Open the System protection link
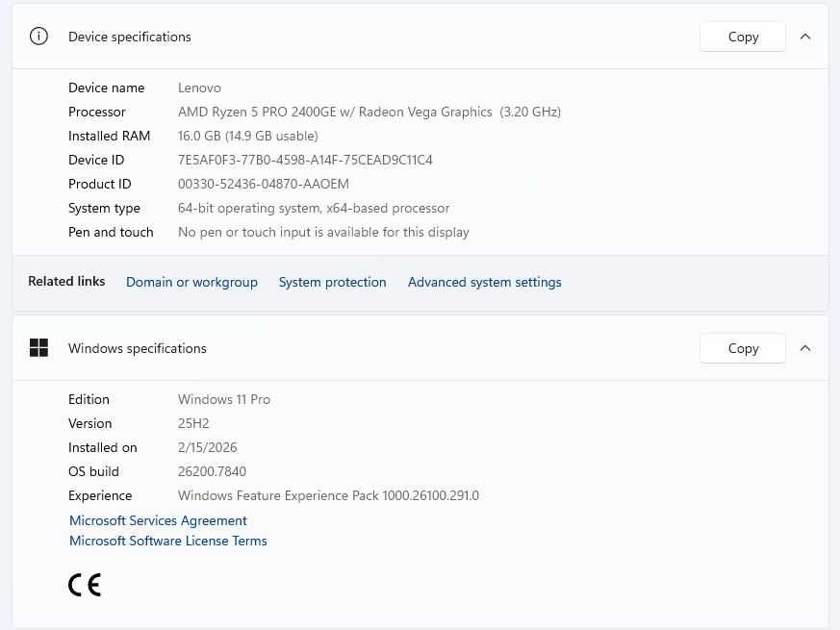The height and width of the screenshot is (630, 840). [332, 282]
